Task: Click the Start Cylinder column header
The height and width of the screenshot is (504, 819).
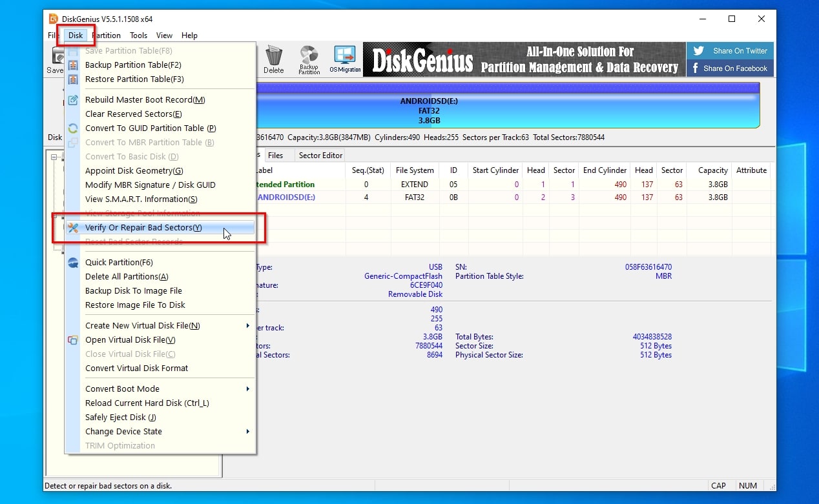Action: (x=495, y=170)
